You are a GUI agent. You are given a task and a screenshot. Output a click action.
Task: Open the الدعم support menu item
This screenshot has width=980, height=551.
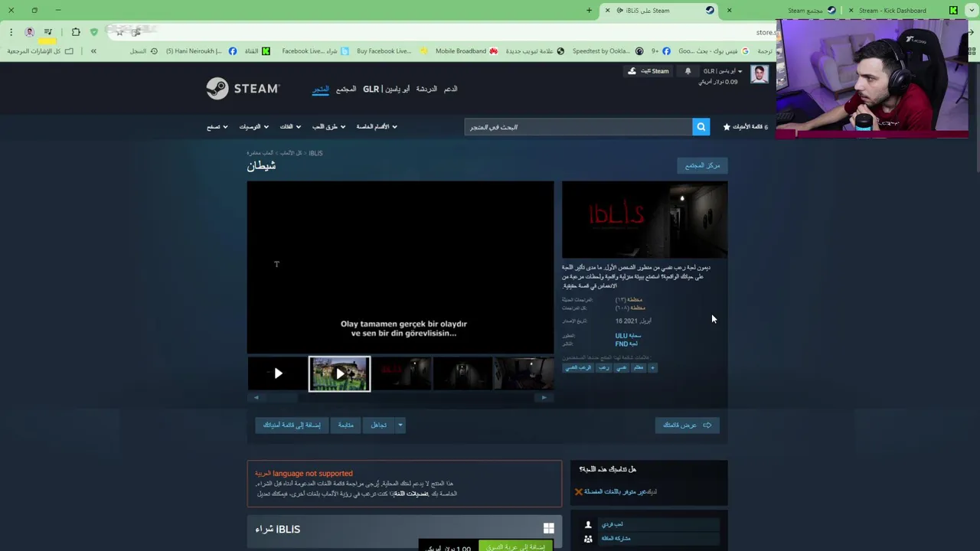coord(450,90)
